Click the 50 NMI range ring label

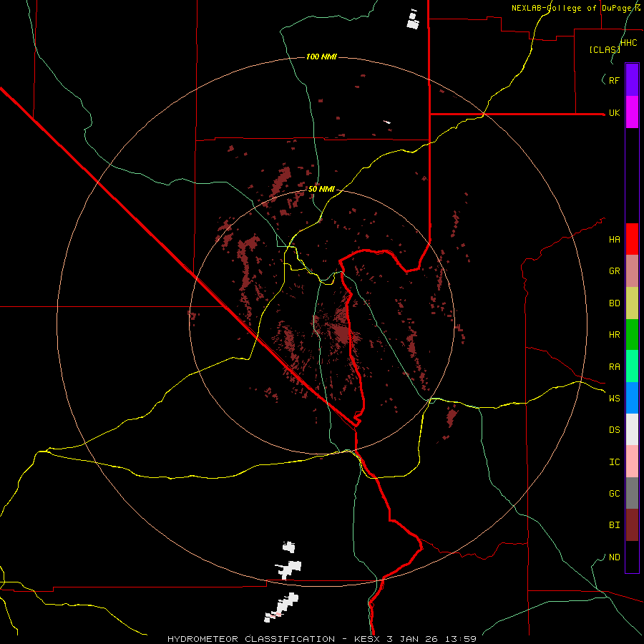[x=321, y=189]
